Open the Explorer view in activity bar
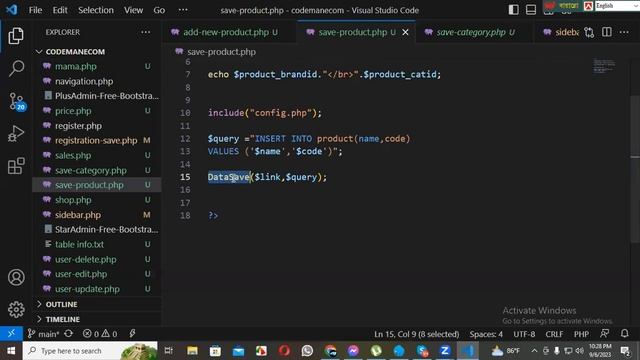 (x=16, y=36)
